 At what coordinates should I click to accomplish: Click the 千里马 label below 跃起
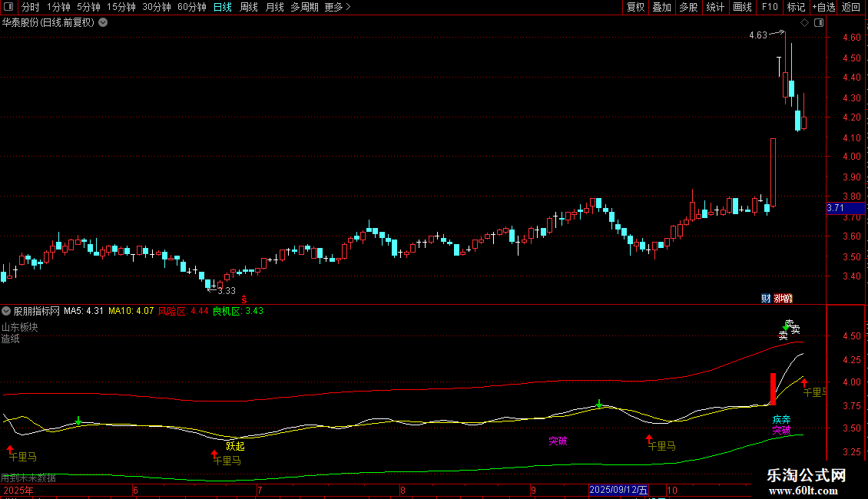(x=227, y=461)
